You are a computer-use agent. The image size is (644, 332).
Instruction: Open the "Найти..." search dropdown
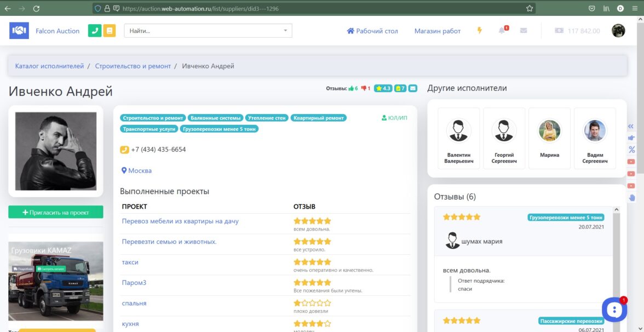click(x=208, y=31)
